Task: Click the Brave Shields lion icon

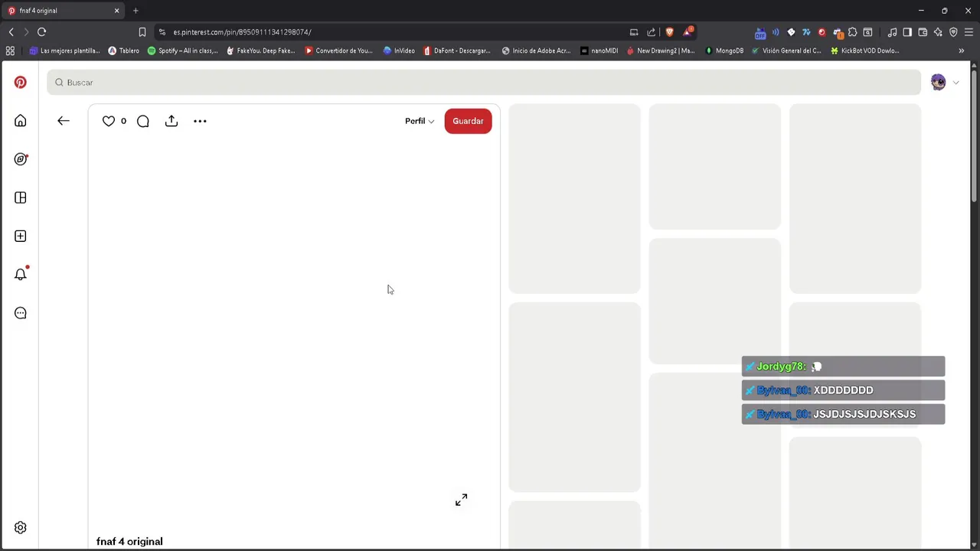Action: (670, 32)
